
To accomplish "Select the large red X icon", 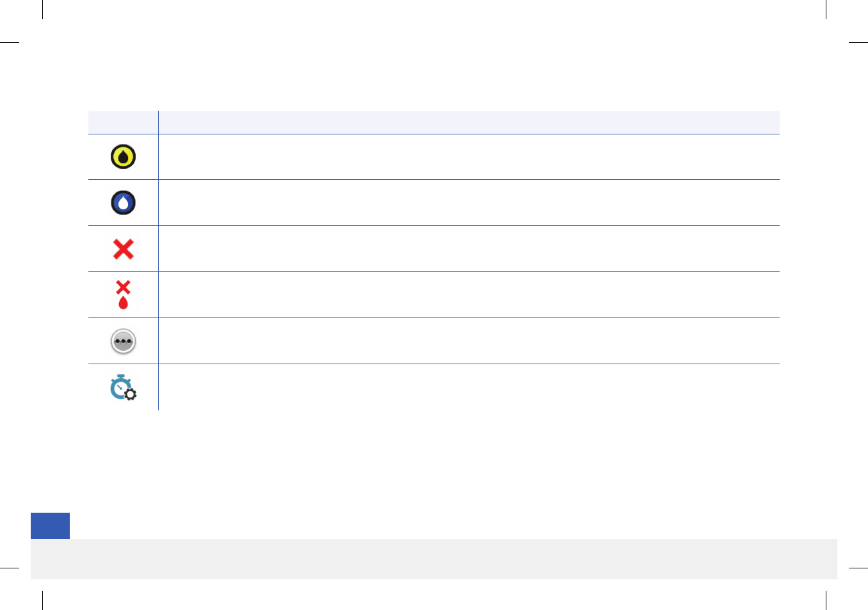I will coord(123,249).
